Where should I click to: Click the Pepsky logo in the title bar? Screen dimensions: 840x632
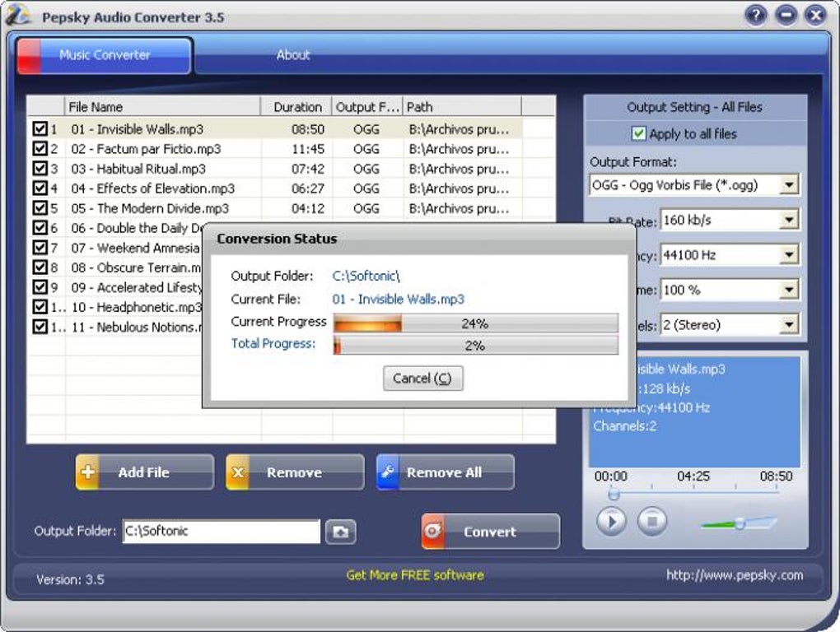point(18,15)
